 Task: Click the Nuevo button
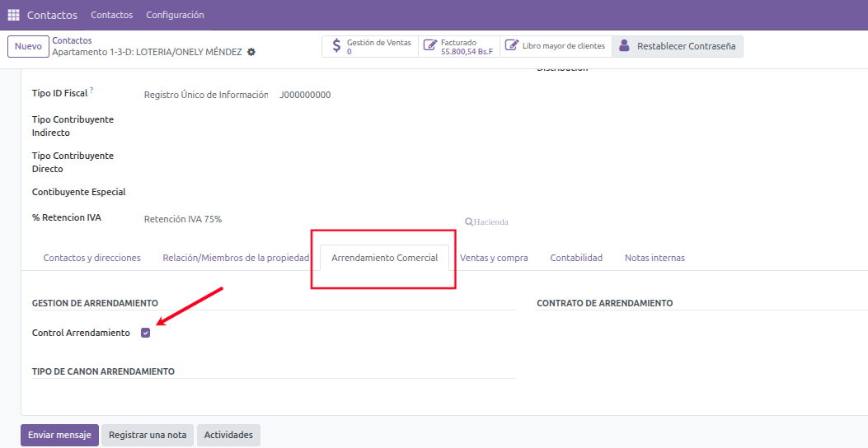point(28,46)
